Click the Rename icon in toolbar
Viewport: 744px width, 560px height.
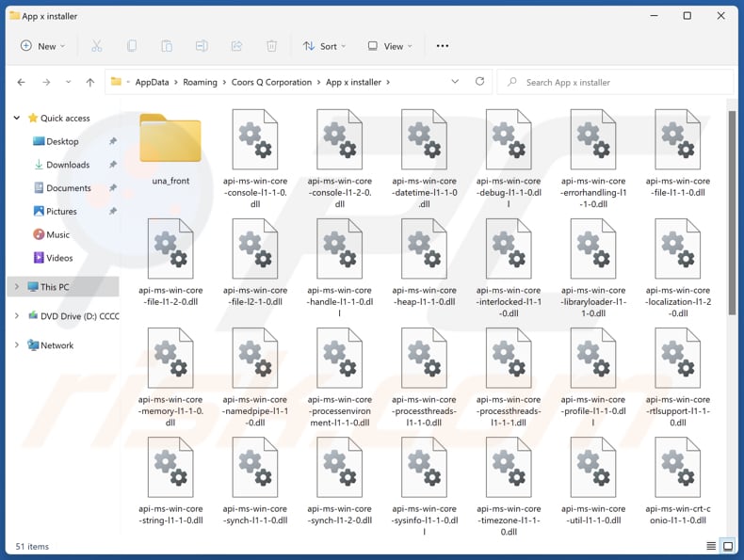click(202, 46)
